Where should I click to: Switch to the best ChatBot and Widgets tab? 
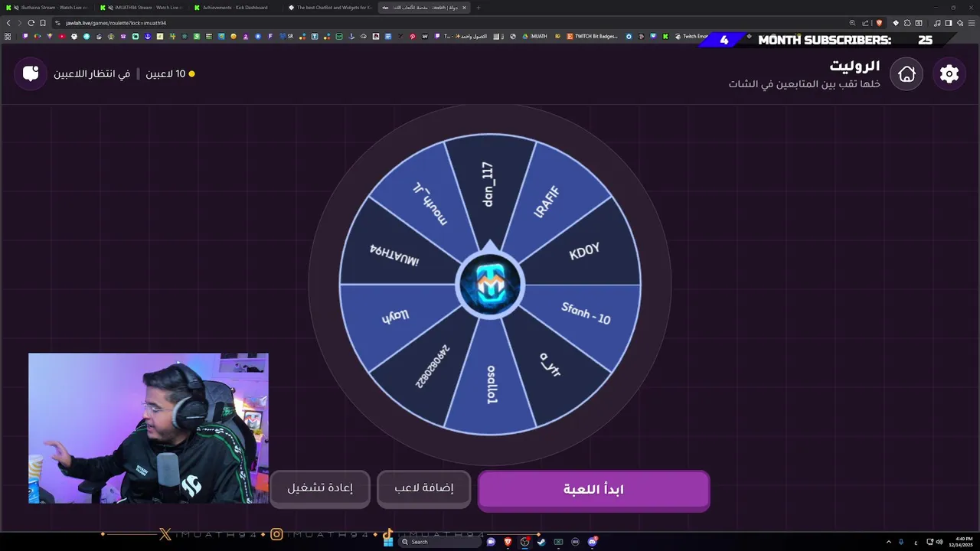click(329, 8)
